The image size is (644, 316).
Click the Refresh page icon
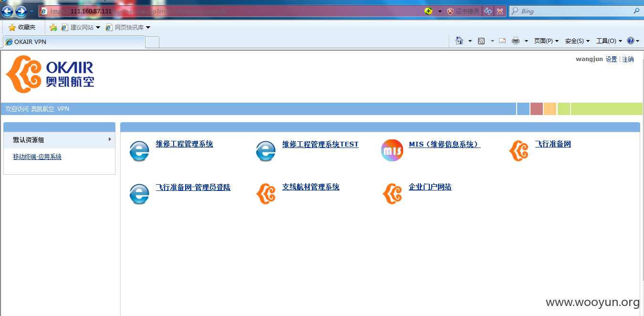coord(488,11)
